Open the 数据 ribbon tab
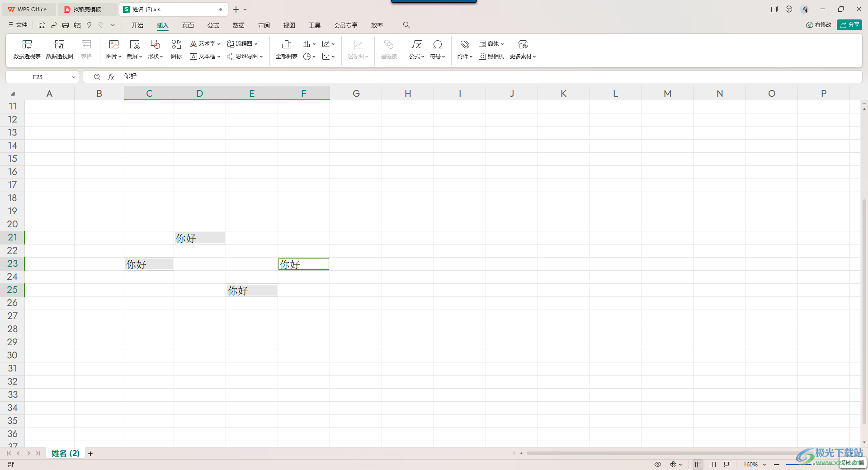 (x=239, y=25)
